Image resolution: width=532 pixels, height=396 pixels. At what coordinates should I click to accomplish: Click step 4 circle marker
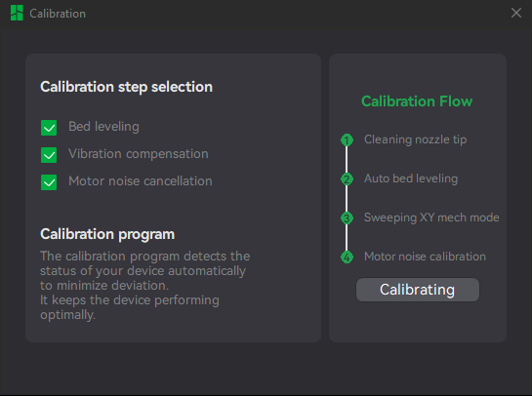point(347,257)
